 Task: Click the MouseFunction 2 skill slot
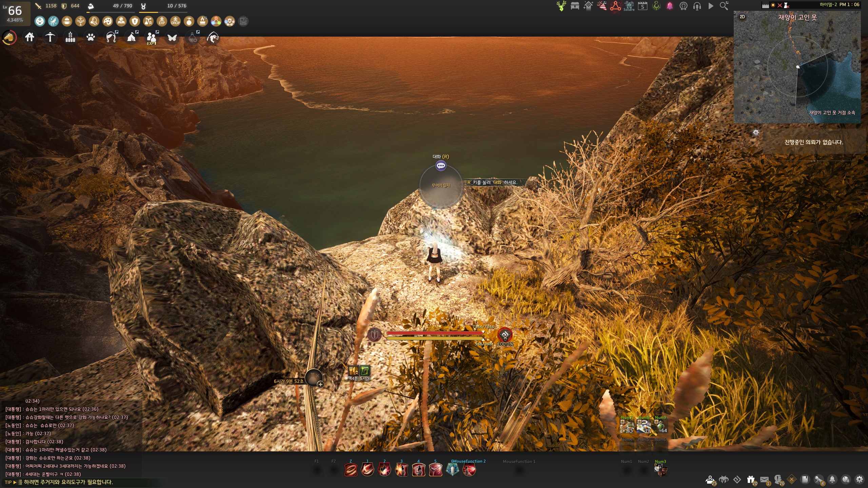(x=469, y=470)
